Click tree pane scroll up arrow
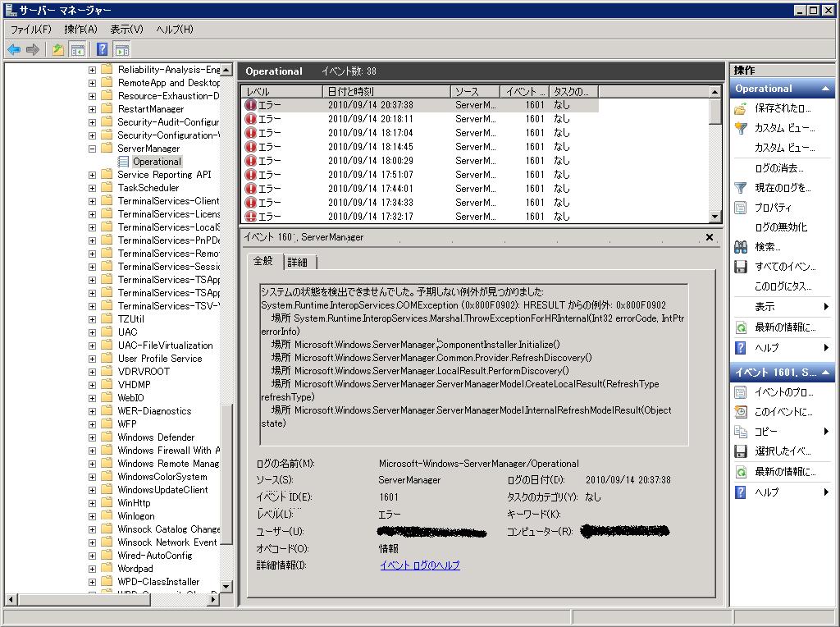The width and height of the screenshot is (840, 627). point(226,70)
